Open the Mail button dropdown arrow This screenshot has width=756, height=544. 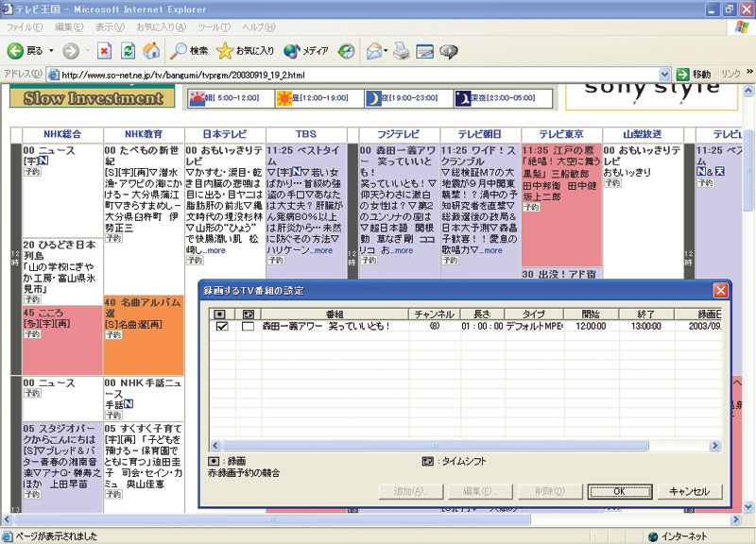pos(386,51)
